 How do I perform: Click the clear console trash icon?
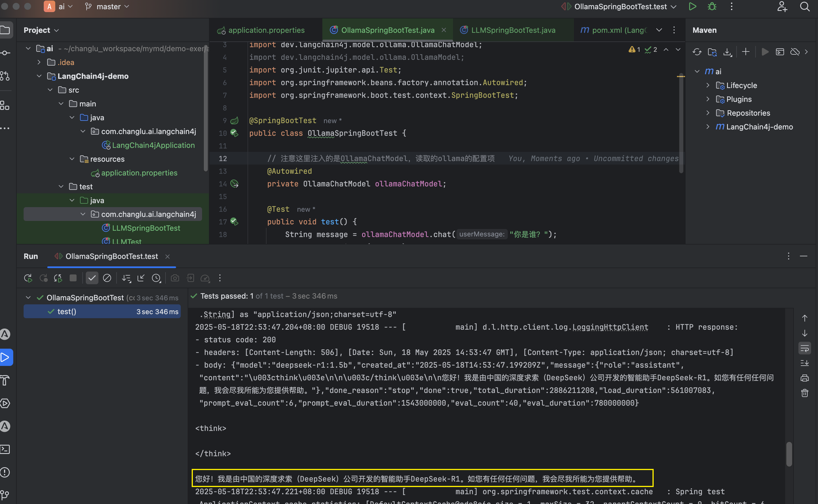click(x=805, y=393)
